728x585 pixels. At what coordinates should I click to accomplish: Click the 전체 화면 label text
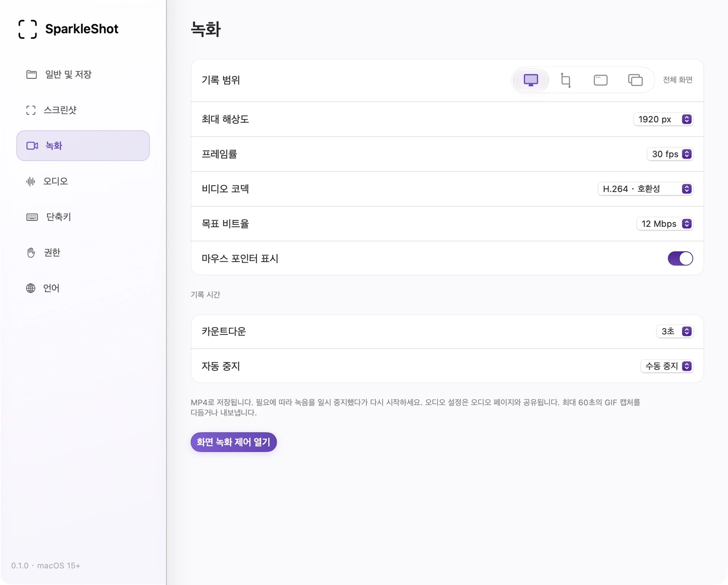point(677,80)
